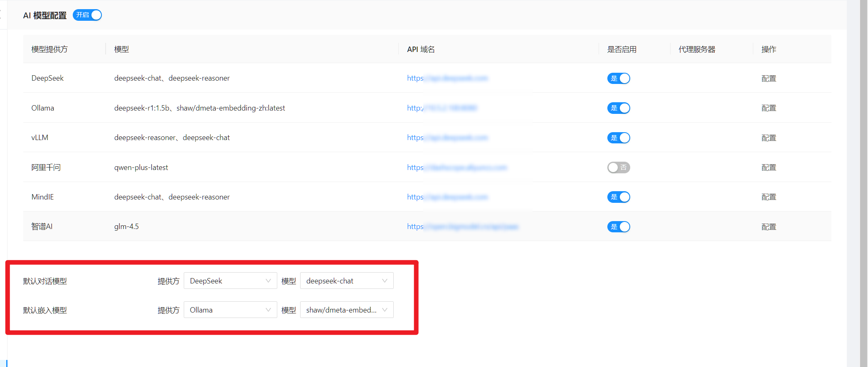Configure the 智谱AI provider
This screenshot has width=868, height=367.
pos(769,227)
